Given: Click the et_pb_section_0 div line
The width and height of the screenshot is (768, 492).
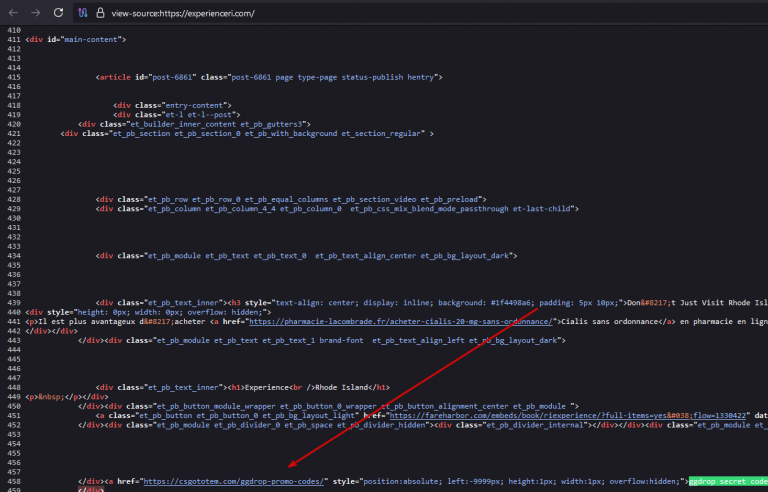Looking at the screenshot, I should tap(247, 133).
